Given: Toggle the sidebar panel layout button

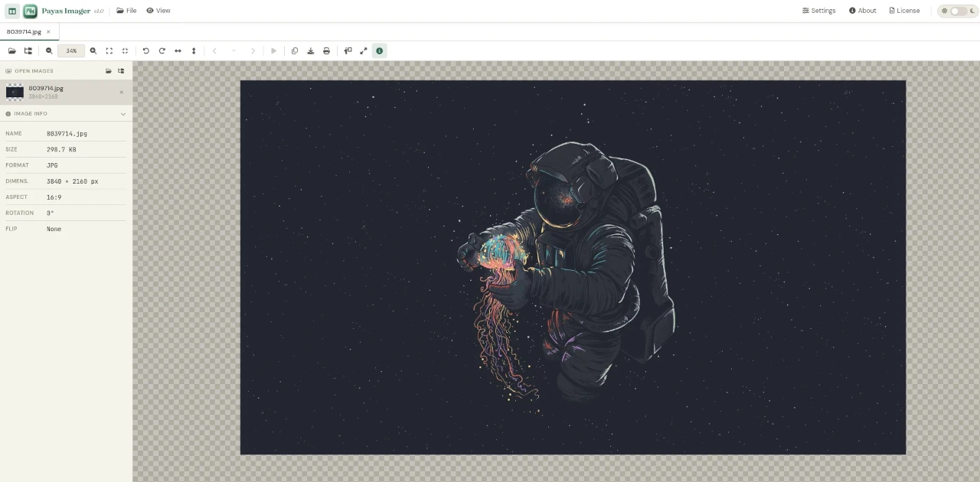Looking at the screenshot, I should tap(12, 11).
